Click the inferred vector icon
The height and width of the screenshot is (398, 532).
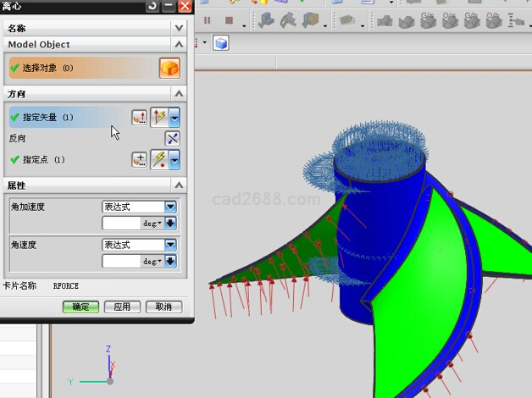pyautogui.click(x=159, y=117)
